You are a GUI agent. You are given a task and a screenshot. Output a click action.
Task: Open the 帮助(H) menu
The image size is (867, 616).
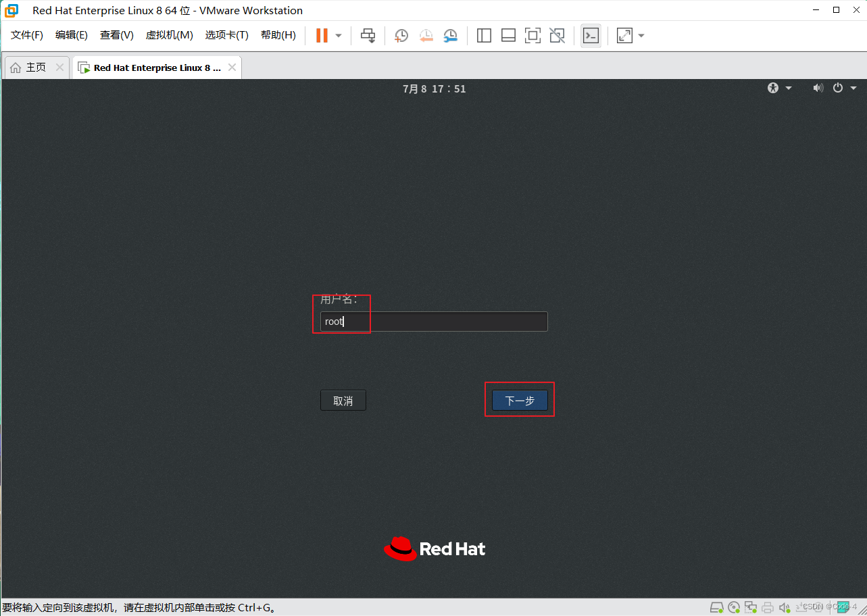tap(278, 35)
